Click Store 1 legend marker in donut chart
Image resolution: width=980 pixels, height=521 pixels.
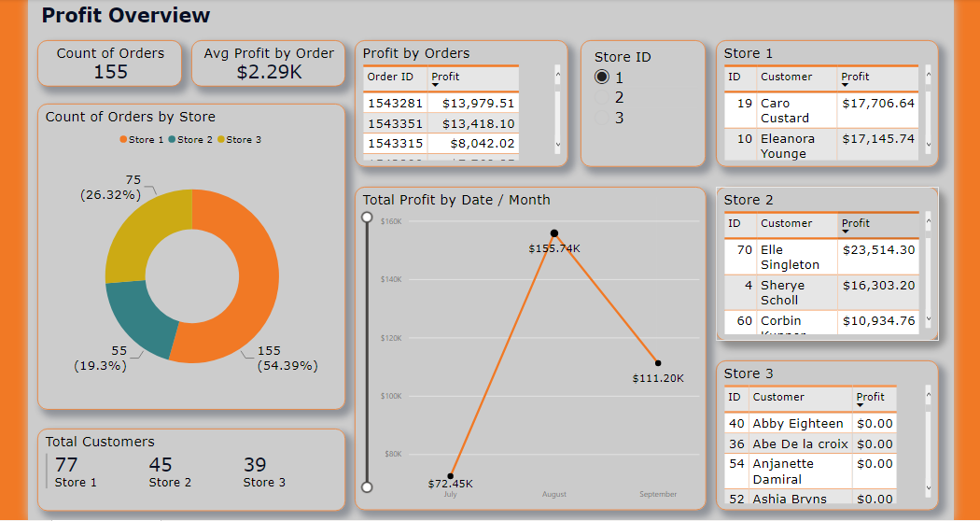tap(122, 140)
